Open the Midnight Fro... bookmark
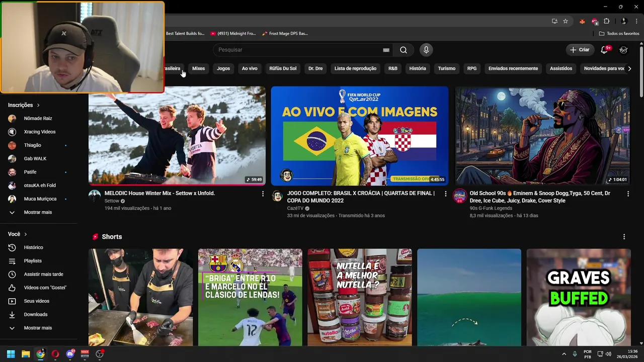Screen dimensions: 644x362 [x=233, y=34]
